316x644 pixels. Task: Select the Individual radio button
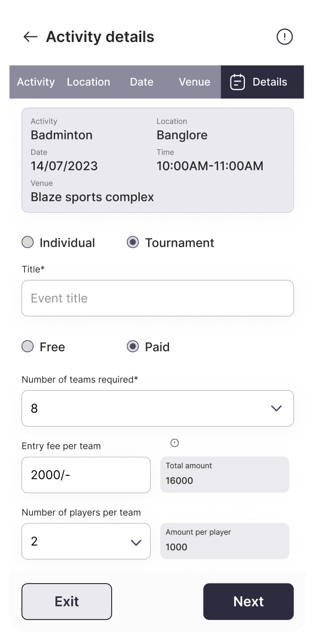coord(28,243)
